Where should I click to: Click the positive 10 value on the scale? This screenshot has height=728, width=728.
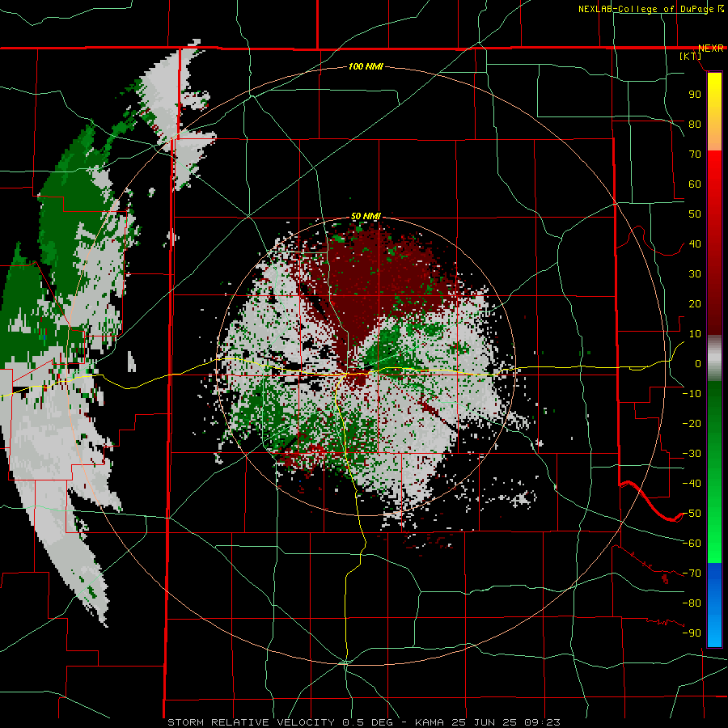[x=695, y=334]
